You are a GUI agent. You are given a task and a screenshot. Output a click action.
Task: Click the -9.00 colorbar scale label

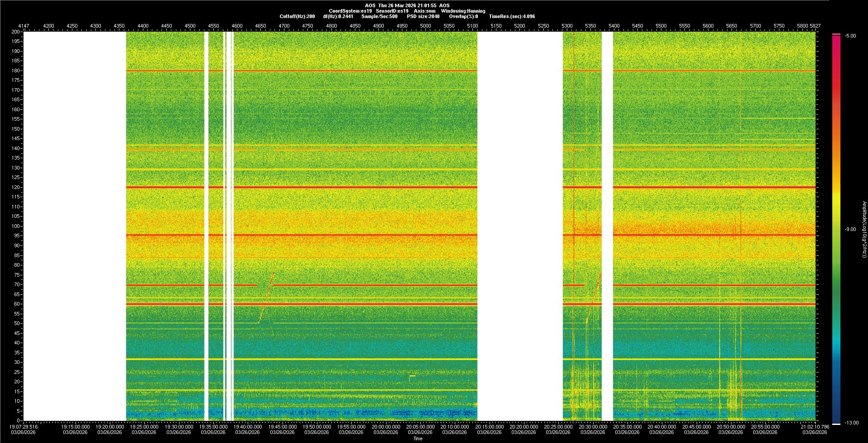coord(850,229)
